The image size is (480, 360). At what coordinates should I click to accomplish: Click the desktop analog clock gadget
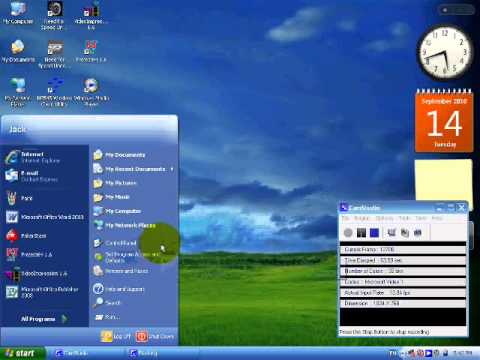(445, 52)
